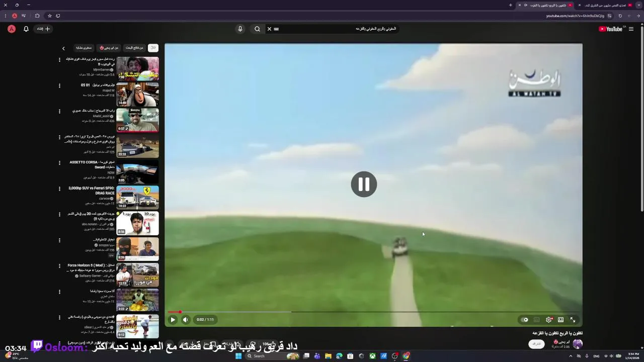Click the play button in player controls

point(173,320)
